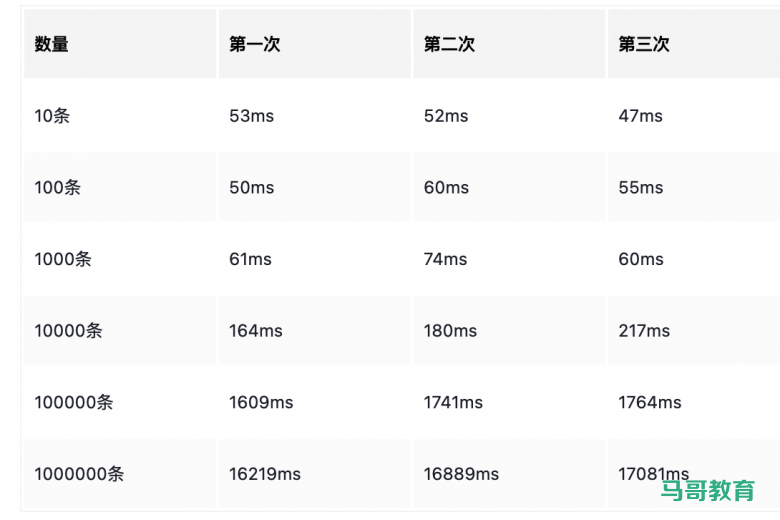The width and height of the screenshot is (780, 520).
Task: Select the 164ms cell
Action: click(x=256, y=331)
